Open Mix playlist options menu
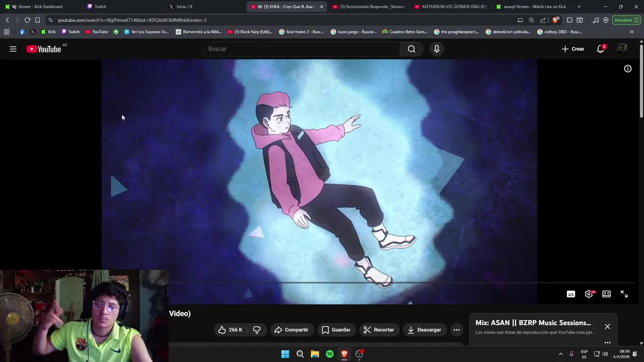The image size is (644, 362). 607,342
